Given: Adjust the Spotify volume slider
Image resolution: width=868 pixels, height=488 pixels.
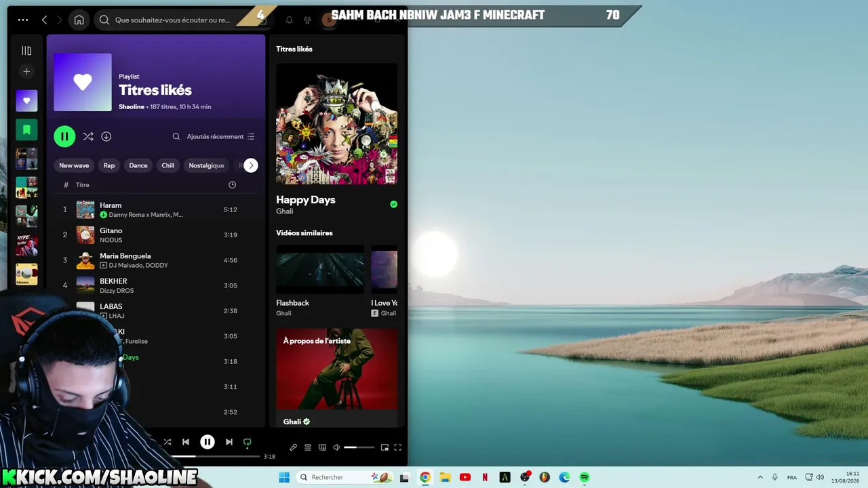Looking at the screenshot, I should [x=359, y=447].
